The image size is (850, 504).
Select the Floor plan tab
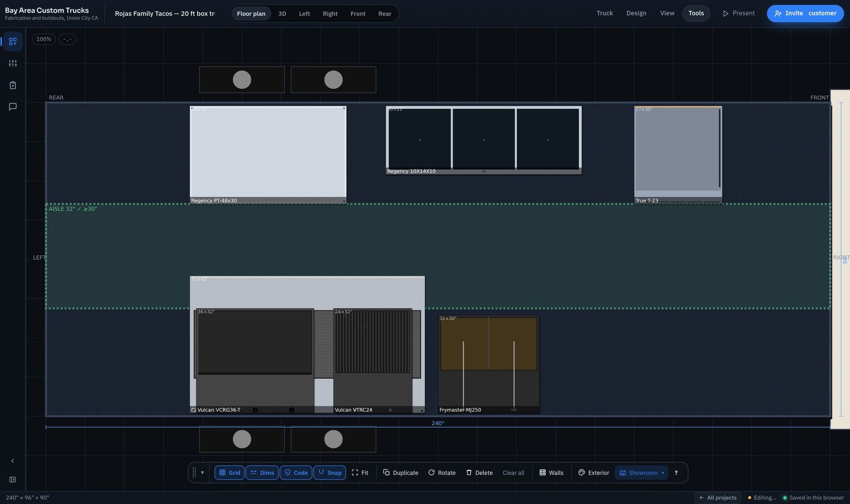pos(251,14)
